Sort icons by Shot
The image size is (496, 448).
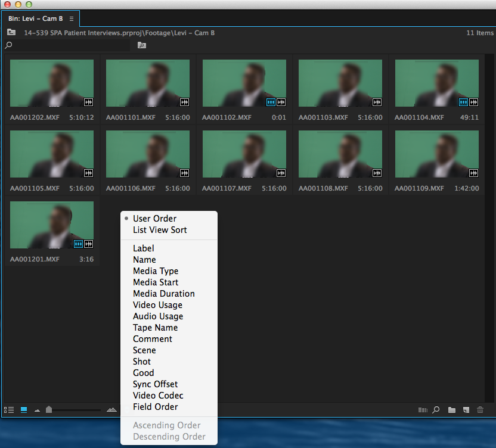169,362
